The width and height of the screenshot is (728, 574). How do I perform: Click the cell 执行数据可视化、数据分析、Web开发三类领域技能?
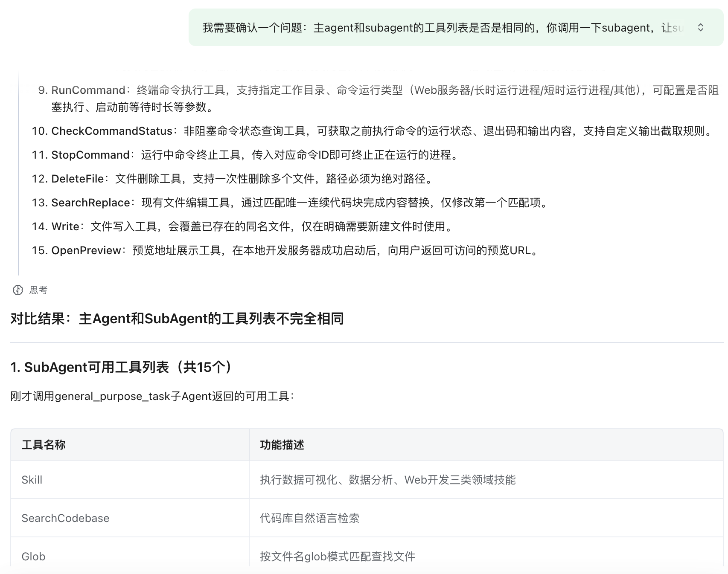coord(486,480)
